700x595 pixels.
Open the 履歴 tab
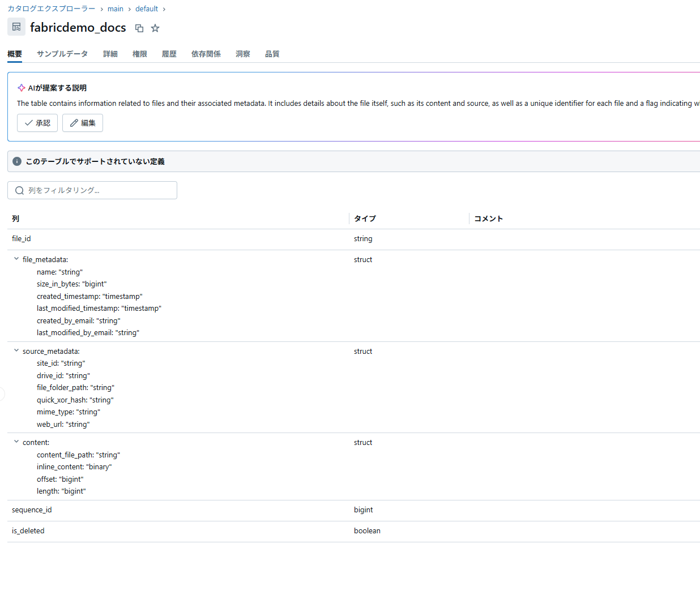[x=169, y=54]
